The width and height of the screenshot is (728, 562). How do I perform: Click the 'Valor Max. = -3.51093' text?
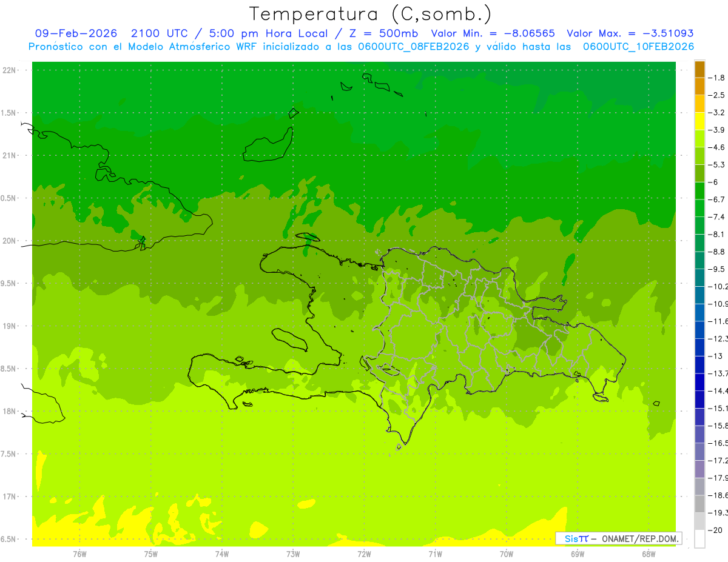(630, 33)
